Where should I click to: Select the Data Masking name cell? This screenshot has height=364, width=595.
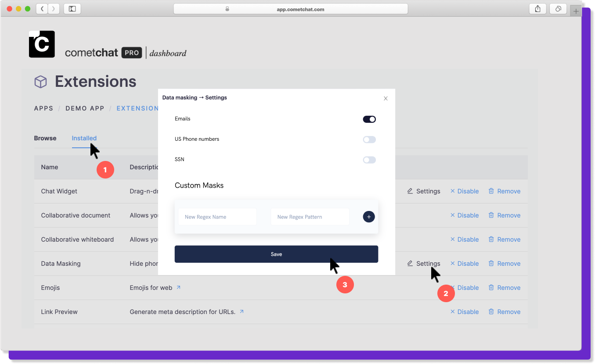(x=61, y=264)
